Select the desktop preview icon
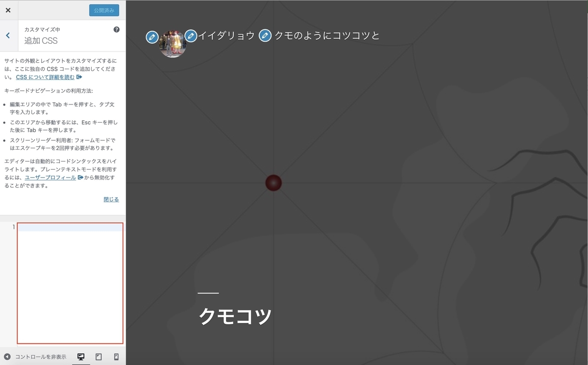The width and height of the screenshot is (588, 365). click(x=81, y=357)
